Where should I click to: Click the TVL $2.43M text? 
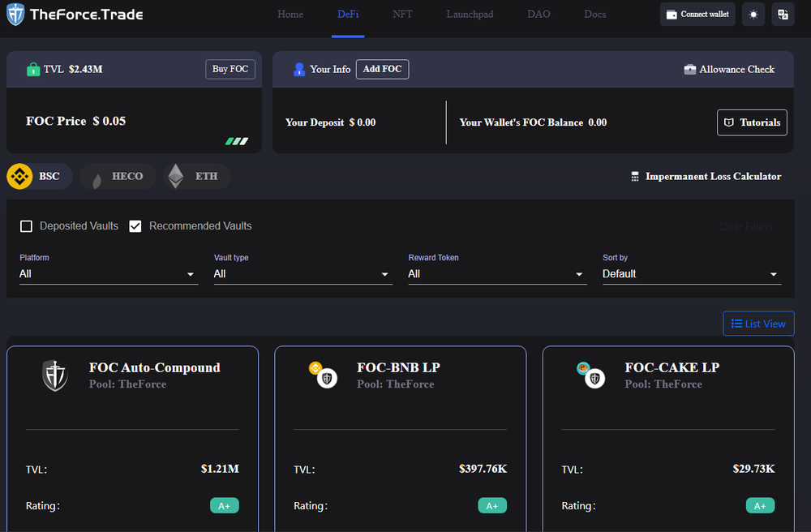(73, 69)
